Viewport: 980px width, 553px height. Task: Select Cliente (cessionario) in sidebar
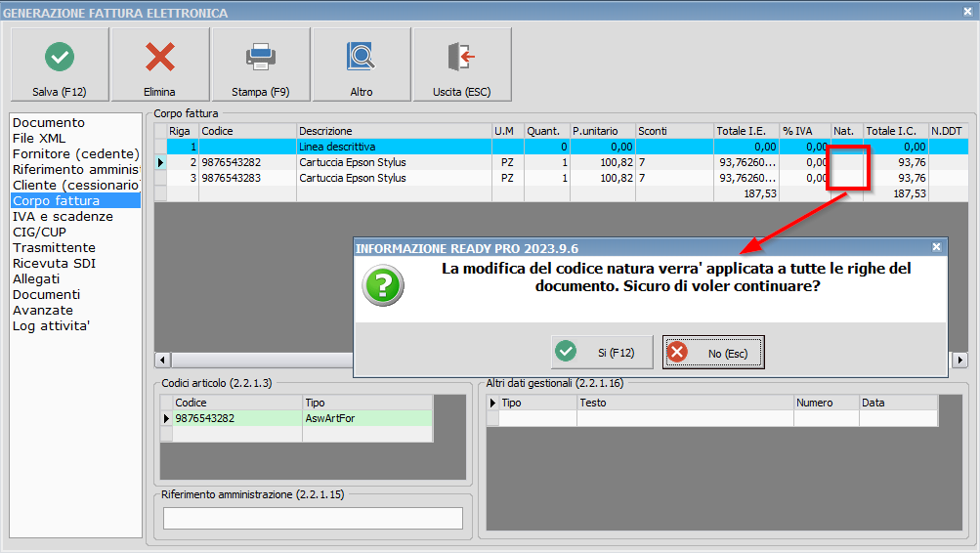[75, 185]
